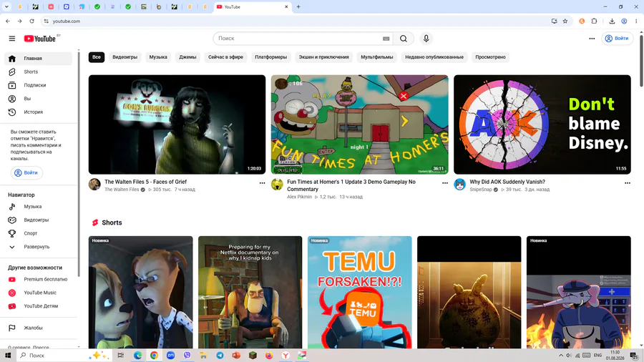Open tab search dropdown arrow

point(6,6)
